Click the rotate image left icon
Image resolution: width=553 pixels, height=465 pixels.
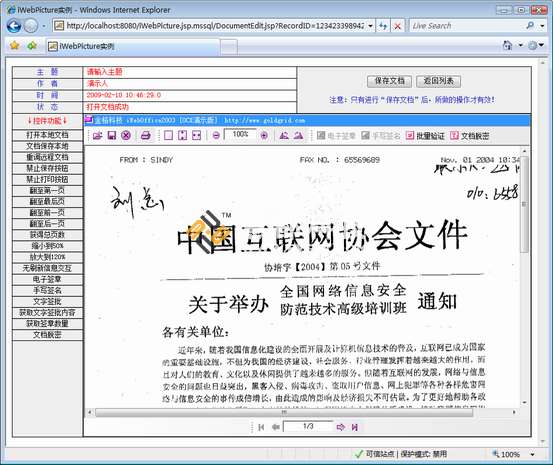284,135
